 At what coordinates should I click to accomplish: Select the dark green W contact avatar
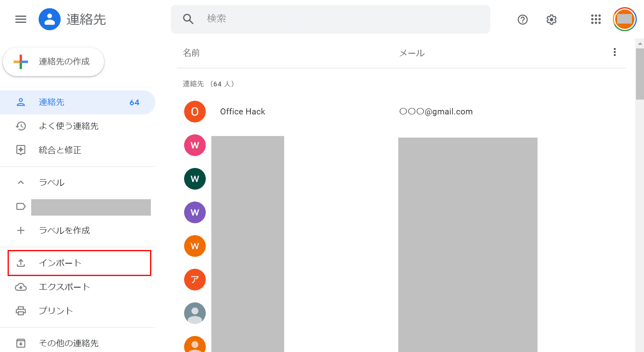tap(195, 179)
